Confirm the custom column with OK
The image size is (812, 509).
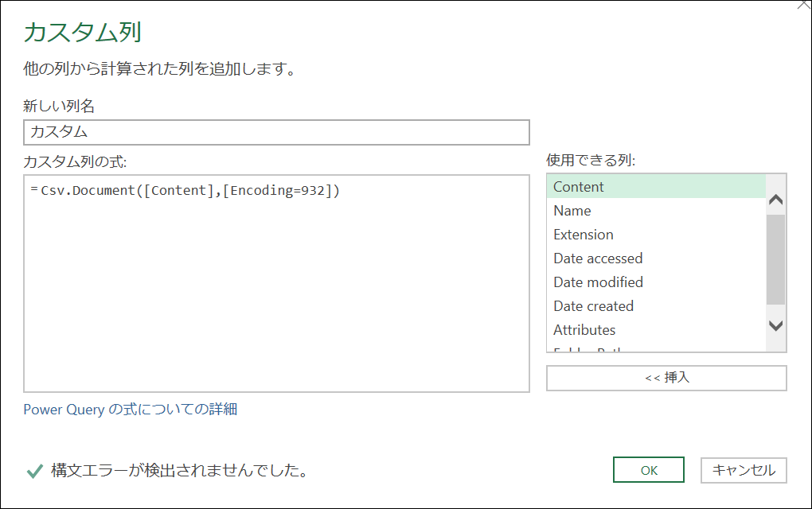click(648, 470)
